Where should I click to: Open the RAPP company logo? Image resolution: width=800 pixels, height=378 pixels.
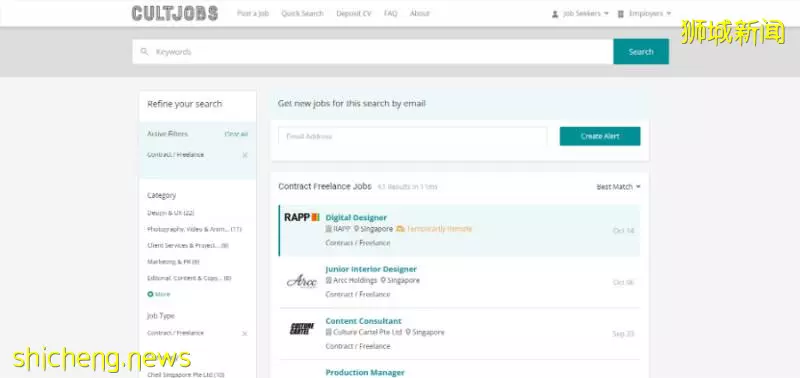point(302,217)
